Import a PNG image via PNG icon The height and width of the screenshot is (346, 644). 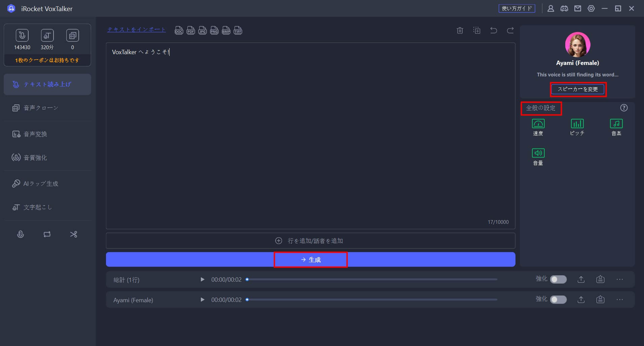tap(214, 31)
